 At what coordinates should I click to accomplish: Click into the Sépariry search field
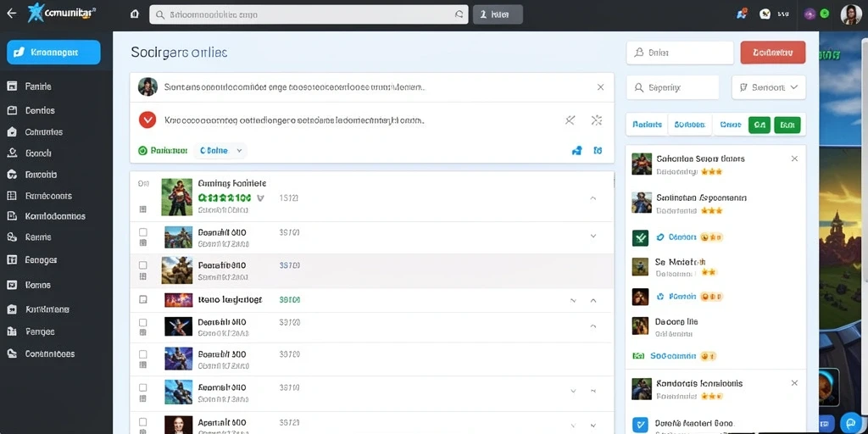(x=672, y=87)
